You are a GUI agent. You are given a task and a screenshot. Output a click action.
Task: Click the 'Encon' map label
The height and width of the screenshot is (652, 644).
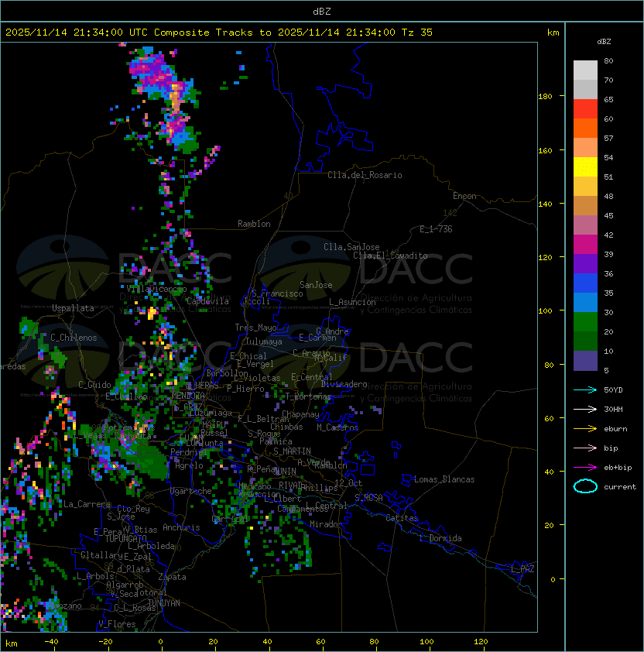(464, 196)
